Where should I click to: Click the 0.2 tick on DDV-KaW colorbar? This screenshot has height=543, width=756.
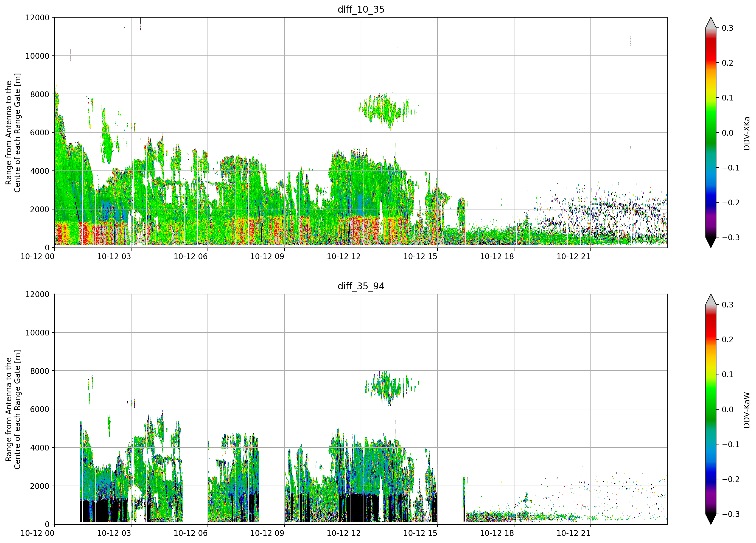click(x=727, y=340)
